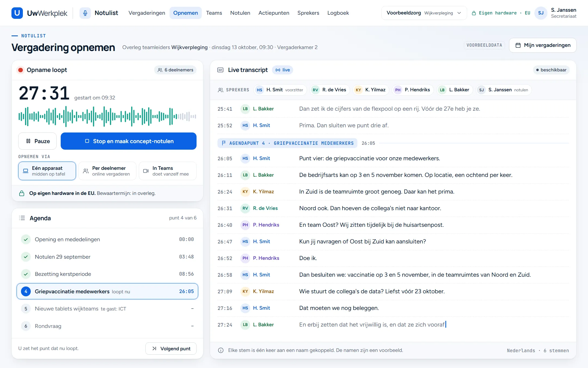Open the Vergaderingen tab

pyautogui.click(x=147, y=13)
